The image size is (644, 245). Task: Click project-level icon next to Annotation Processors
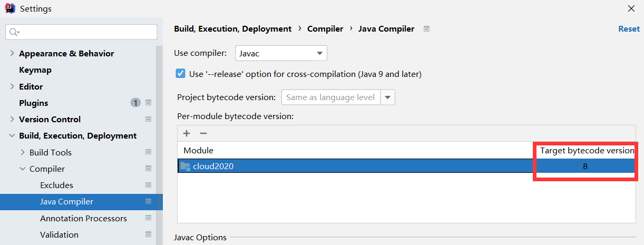(x=149, y=218)
